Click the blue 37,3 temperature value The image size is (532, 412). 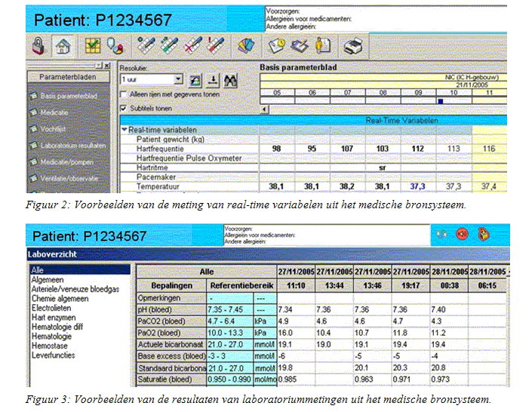417,186
